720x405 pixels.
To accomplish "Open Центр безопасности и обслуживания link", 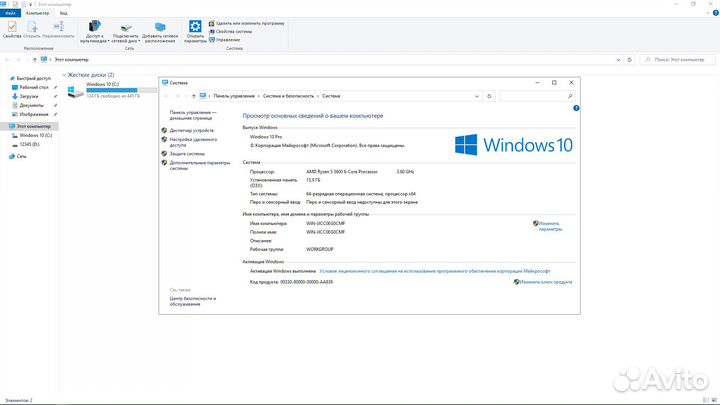I will (x=192, y=301).
